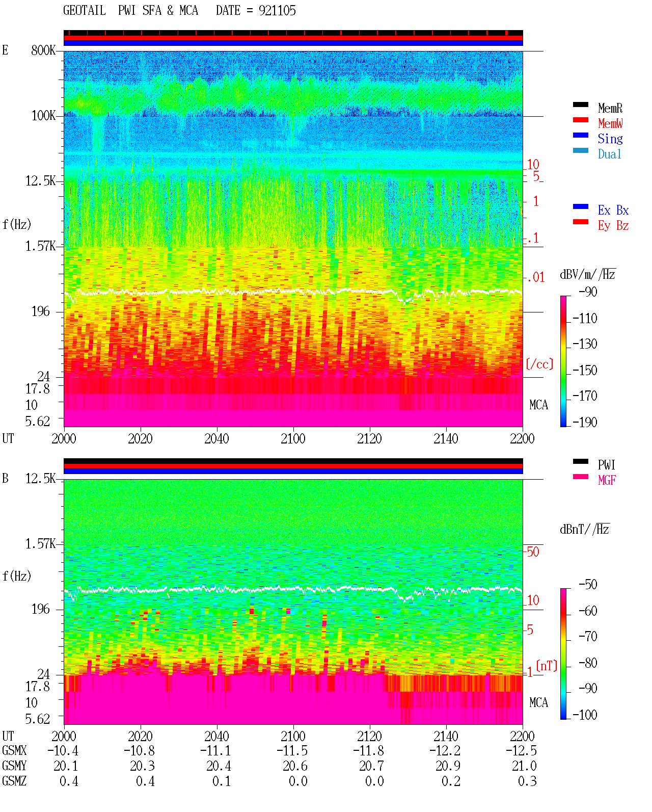652x812 pixels.
Task: Select the red "[nT]" field unit label
Action: click(x=547, y=666)
